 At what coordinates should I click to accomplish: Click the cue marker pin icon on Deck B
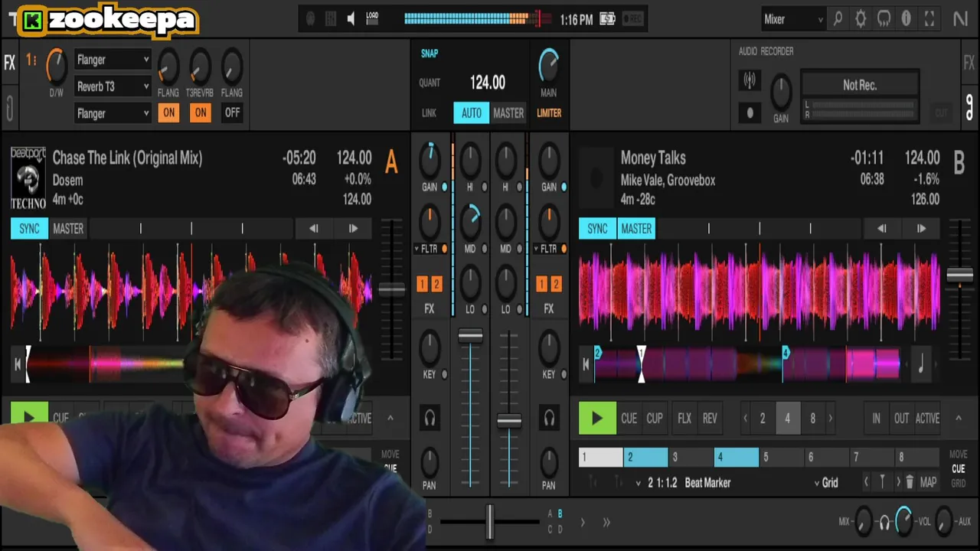882,482
